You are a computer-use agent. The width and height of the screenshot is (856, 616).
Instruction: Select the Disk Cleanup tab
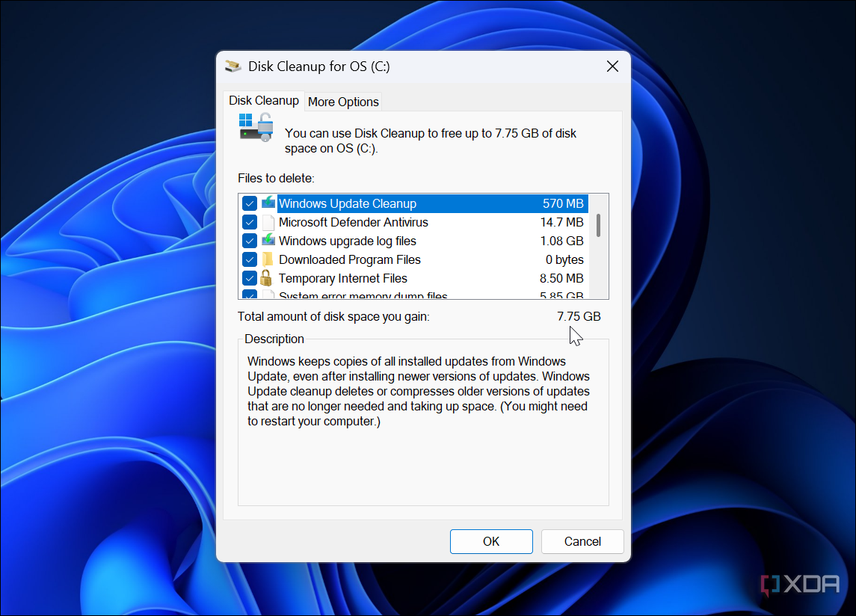pos(264,100)
